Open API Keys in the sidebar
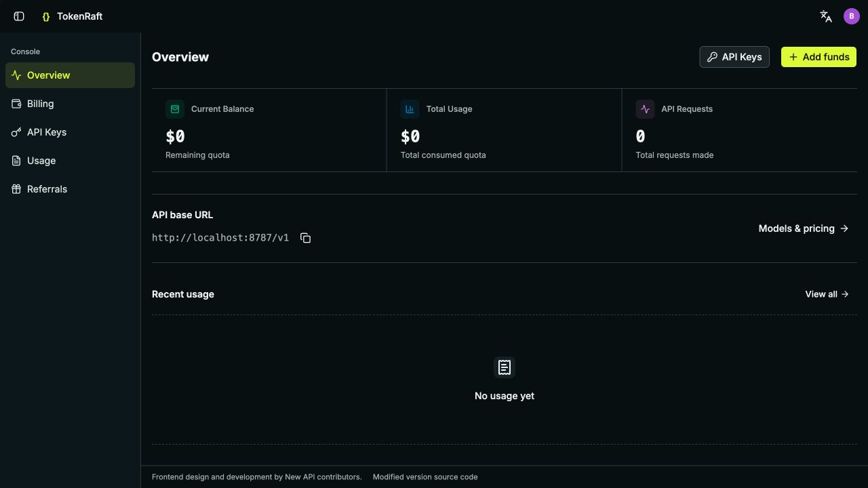Screen dimensions: 868x488 click(x=70, y=132)
